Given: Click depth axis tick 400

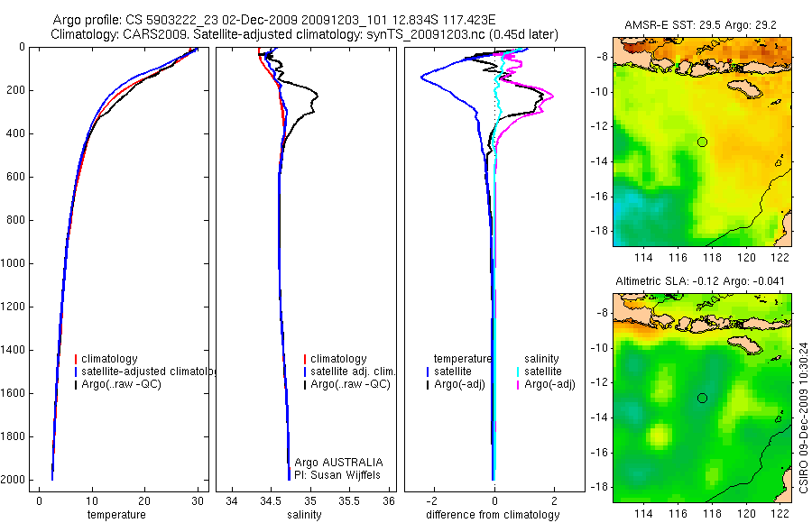Looking at the screenshot, I should [x=16, y=133].
